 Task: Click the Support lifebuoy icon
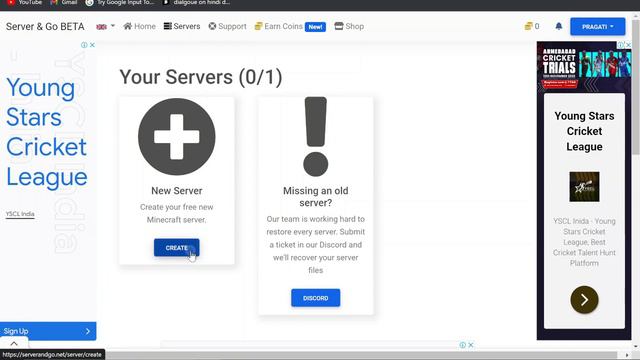point(212,26)
